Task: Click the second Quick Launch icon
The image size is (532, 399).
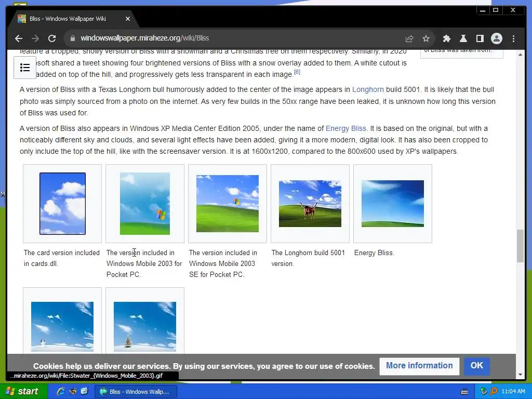Action: pos(73,391)
